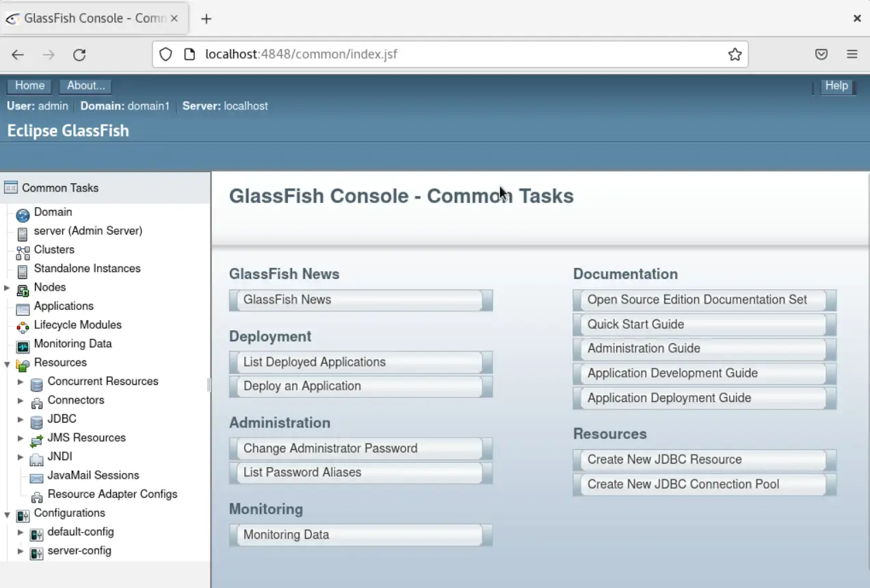Select the Home tab
870x588 pixels.
coord(29,85)
